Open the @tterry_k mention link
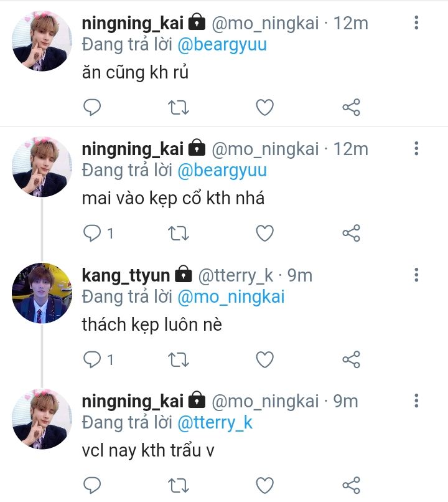448x502 pixels. pyautogui.click(x=215, y=422)
